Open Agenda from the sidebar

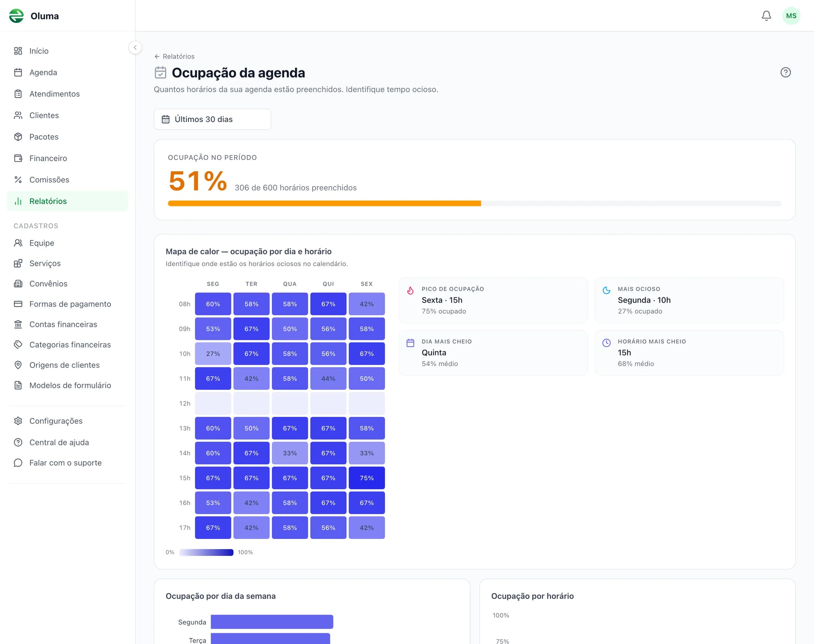coord(67,73)
